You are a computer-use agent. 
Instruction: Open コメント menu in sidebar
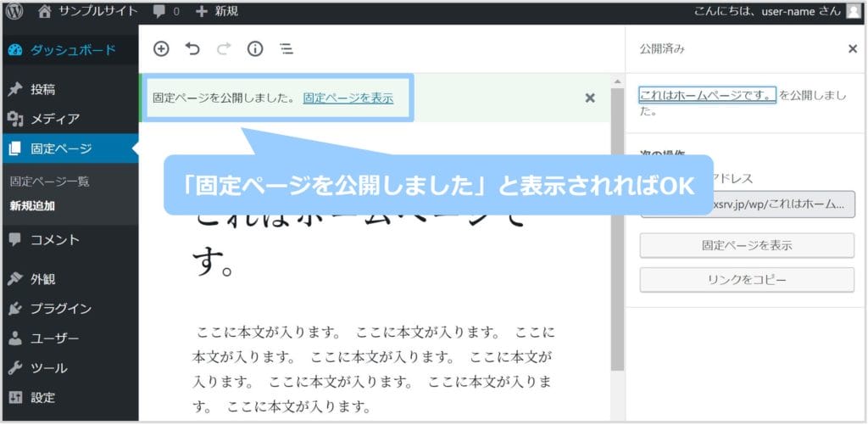(70, 240)
